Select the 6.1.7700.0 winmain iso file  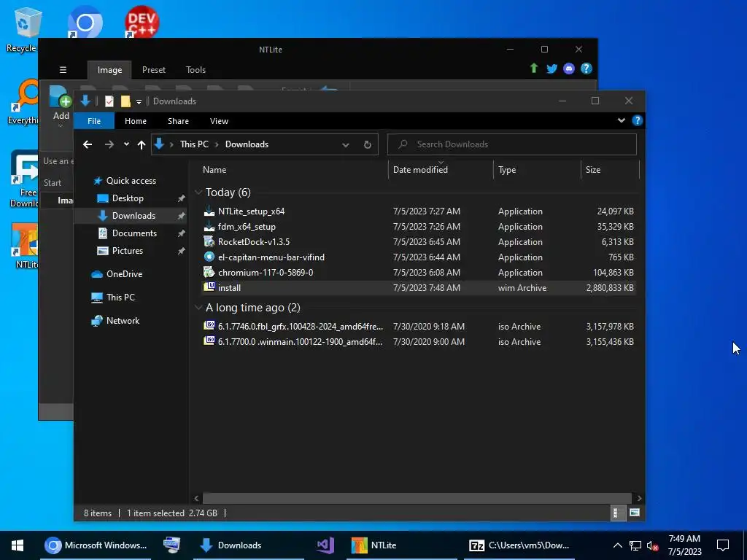tap(418, 342)
